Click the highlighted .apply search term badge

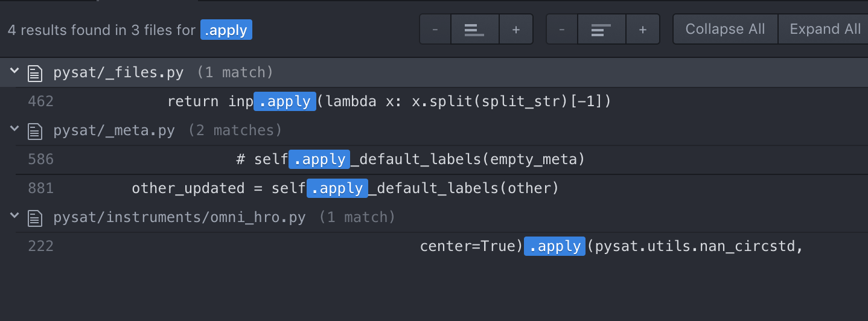(226, 30)
